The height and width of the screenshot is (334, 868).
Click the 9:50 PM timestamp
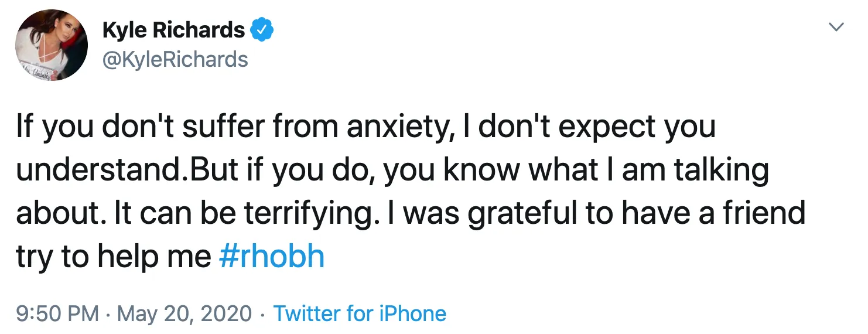[57, 313]
